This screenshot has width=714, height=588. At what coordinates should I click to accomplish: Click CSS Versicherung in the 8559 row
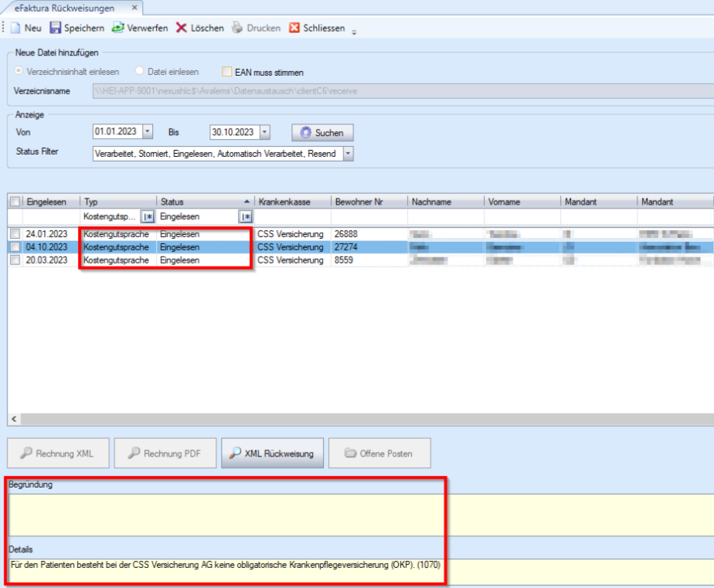(x=291, y=260)
